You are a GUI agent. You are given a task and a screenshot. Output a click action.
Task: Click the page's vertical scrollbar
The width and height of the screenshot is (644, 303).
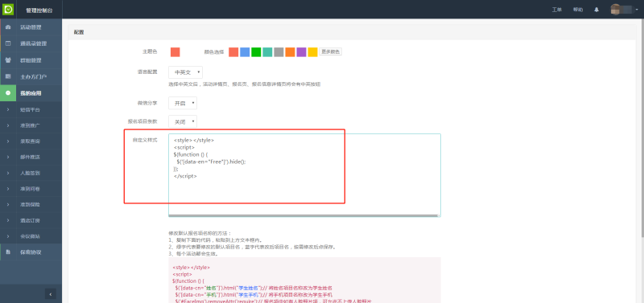click(642, 127)
